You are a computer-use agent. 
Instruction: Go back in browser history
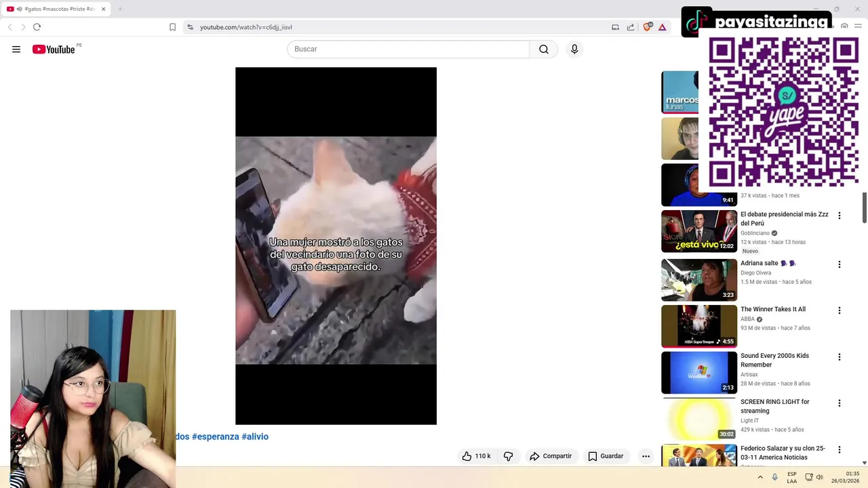tap(9, 27)
